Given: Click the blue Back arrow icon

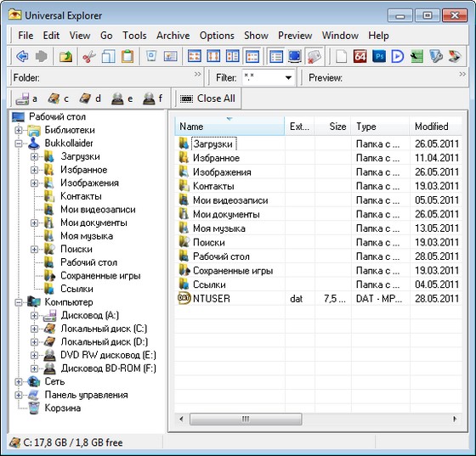Looking at the screenshot, I should [22, 56].
